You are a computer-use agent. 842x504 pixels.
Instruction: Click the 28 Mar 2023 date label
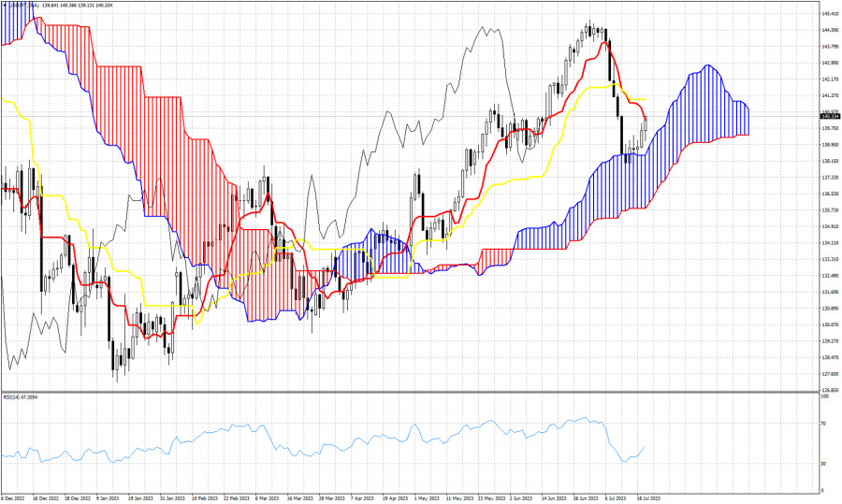[332, 498]
